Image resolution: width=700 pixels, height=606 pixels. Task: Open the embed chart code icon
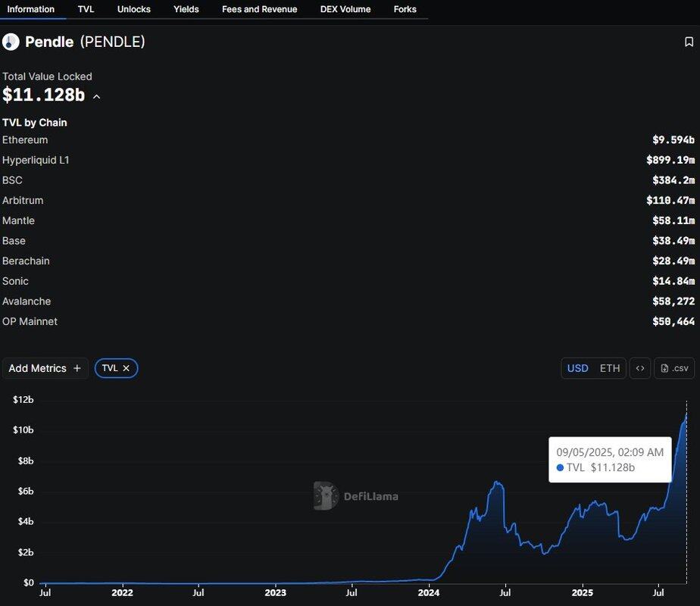click(x=640, y=368)
